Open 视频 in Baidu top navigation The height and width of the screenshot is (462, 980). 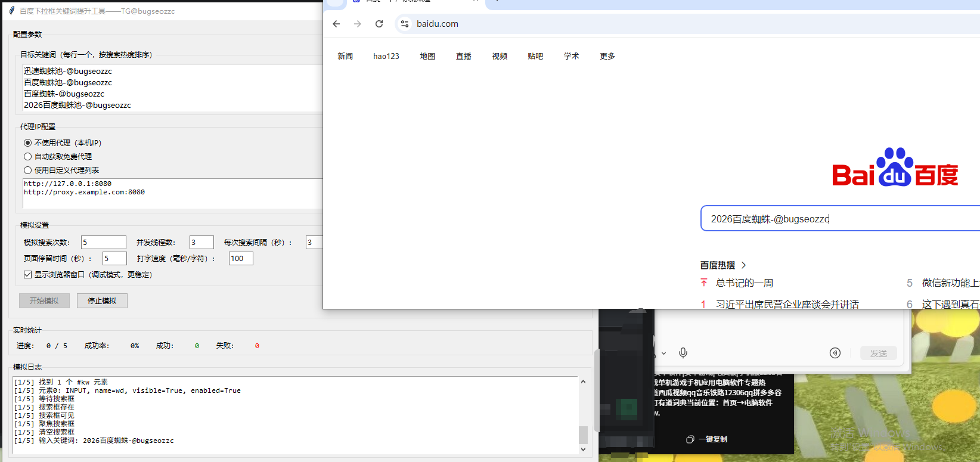[x=500, y=56]
